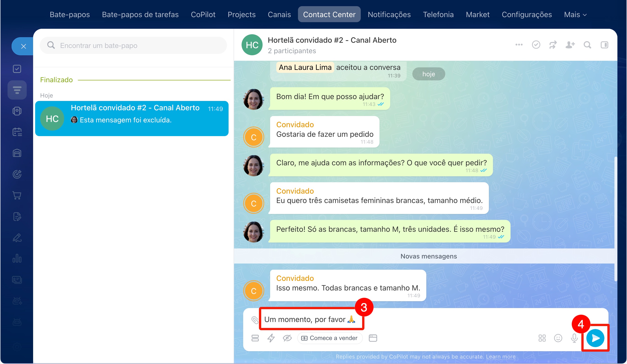The width and height of the screenshot is (627, 364).
Task: Click the Learn more link
Action: (x=501, y=356)
